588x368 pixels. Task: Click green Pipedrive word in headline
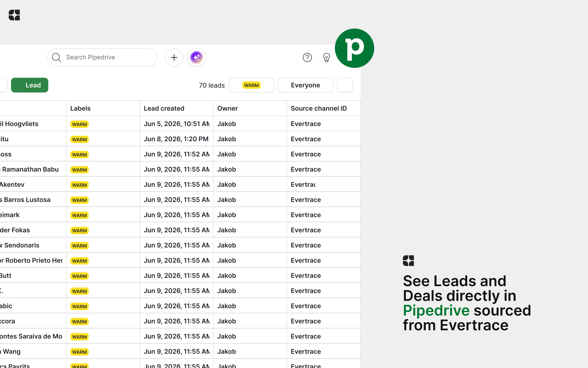tap(436, 310)
